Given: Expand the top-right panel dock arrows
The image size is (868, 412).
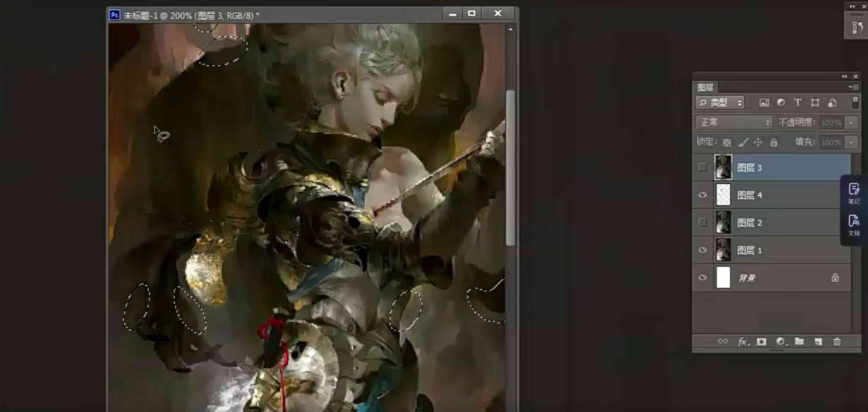Looking at the screenshot, I should [x=852, y=7].
